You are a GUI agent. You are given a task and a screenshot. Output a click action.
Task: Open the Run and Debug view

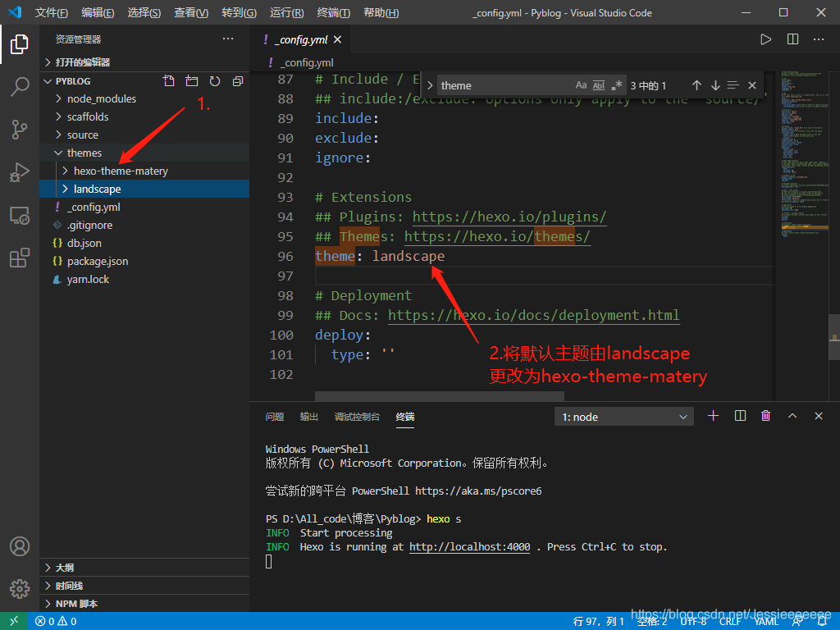tap(20, 172)
